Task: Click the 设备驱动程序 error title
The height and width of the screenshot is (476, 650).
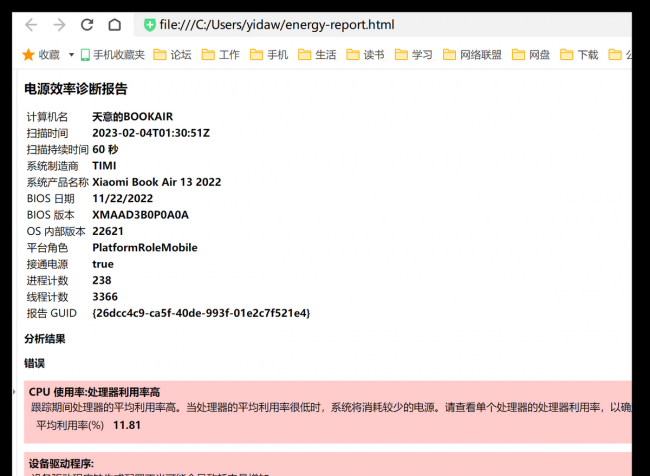Action: coord(61,464)
